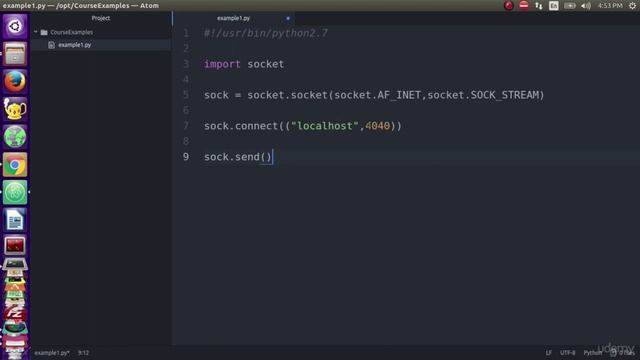
Task: Open the yellow teapot application in dock
Action: click(15, 109)
